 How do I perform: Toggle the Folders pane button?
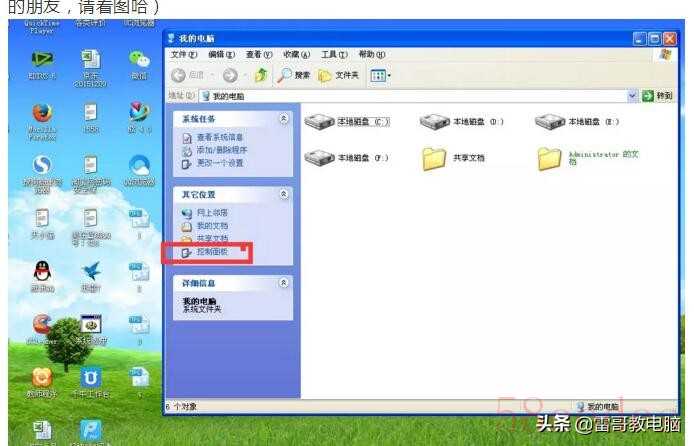(x=339, y=76)
